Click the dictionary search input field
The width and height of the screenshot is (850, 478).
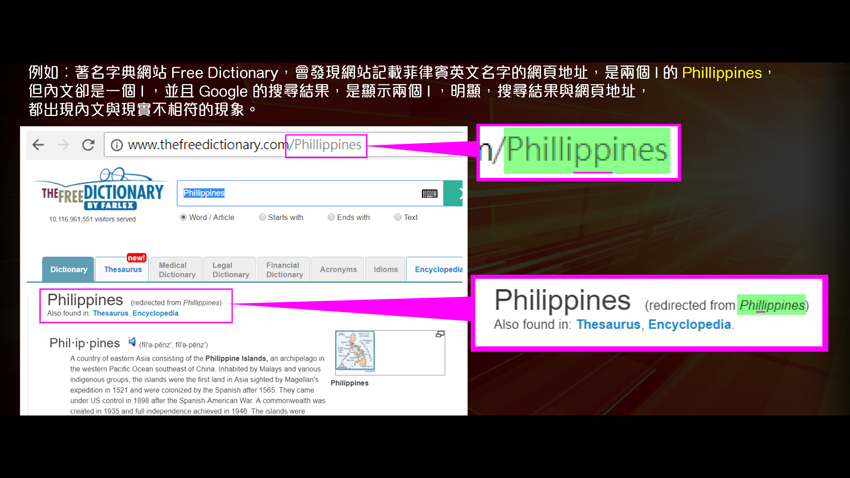point(310,193)
